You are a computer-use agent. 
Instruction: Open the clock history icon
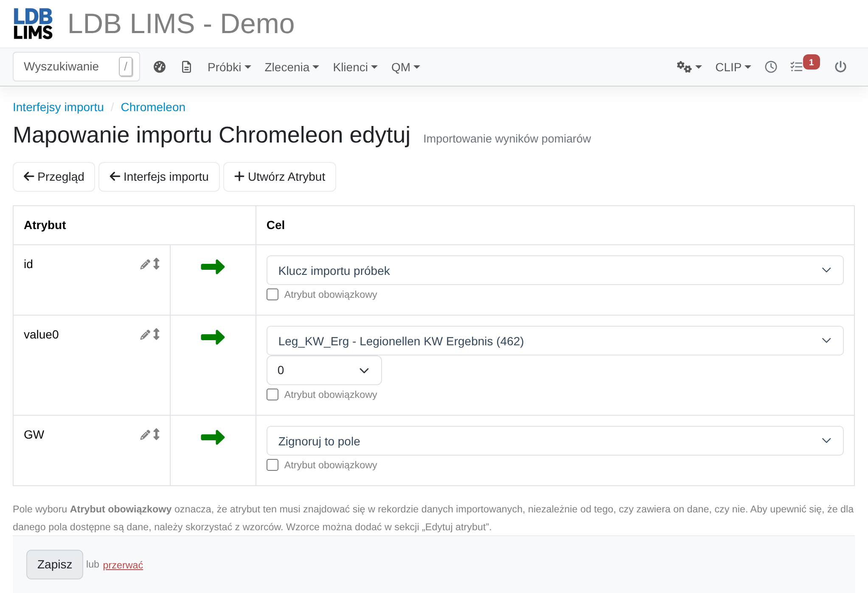(771, 67)
